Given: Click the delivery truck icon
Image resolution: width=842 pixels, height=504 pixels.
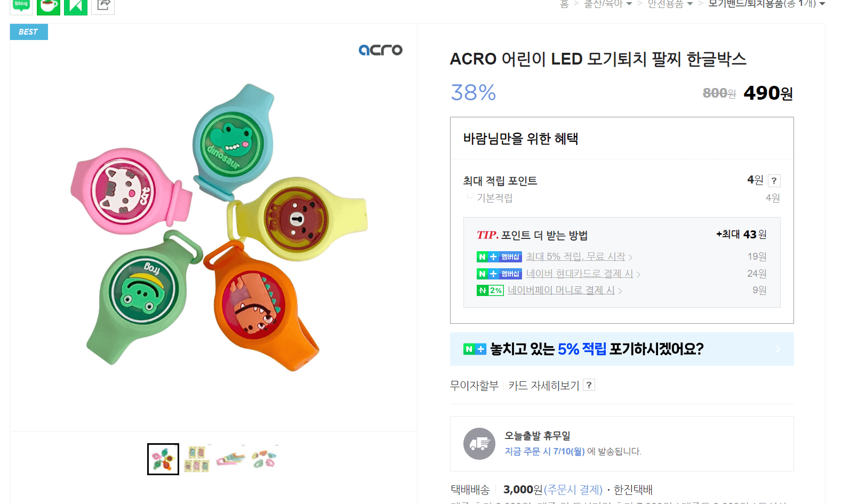Looking at the screenshot, I should (x=478, y=443).
